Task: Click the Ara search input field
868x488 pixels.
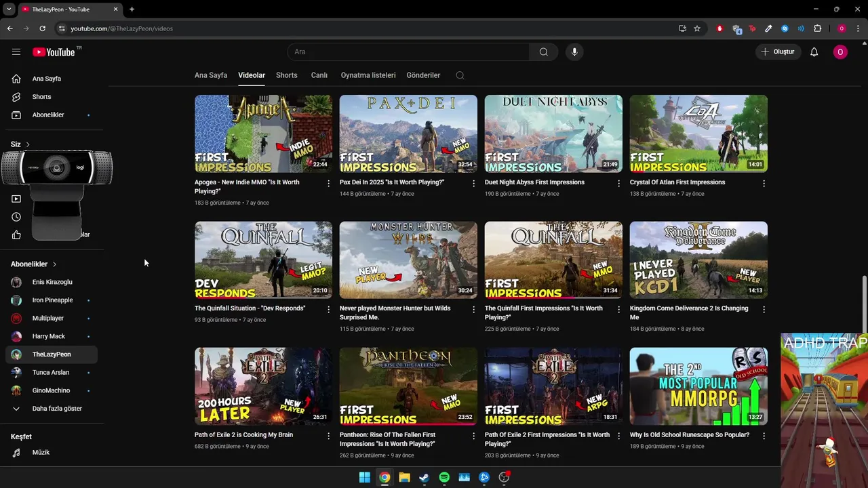Action: (408, 52)
